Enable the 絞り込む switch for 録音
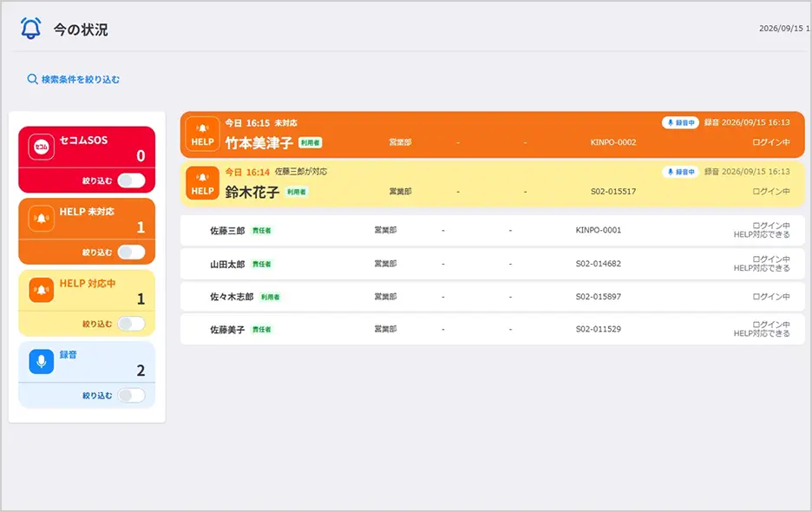Screen dimensions: 812x512 tap(131, 396)
